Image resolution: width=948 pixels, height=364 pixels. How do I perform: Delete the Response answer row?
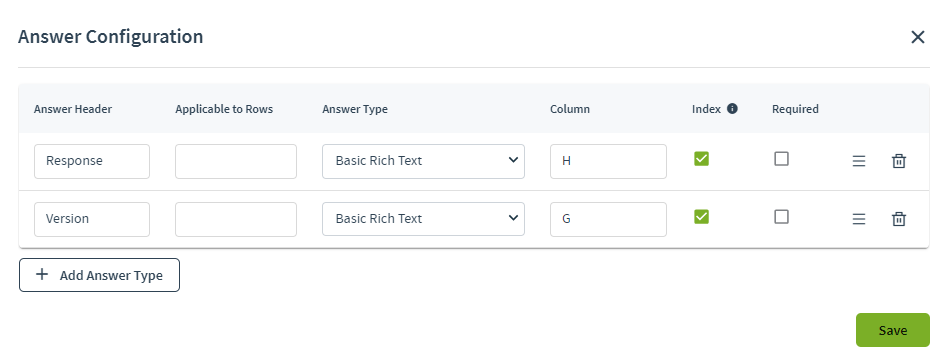pos(899,161)
